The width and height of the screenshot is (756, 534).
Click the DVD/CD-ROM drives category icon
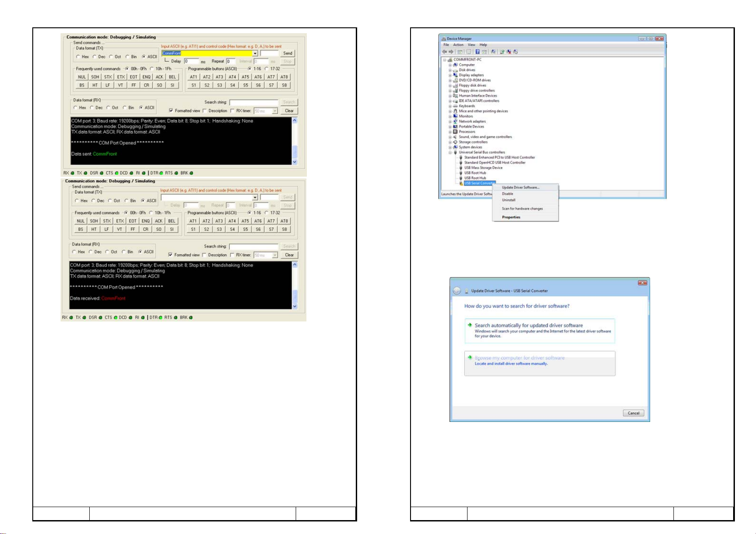click(x=455, y=80)
